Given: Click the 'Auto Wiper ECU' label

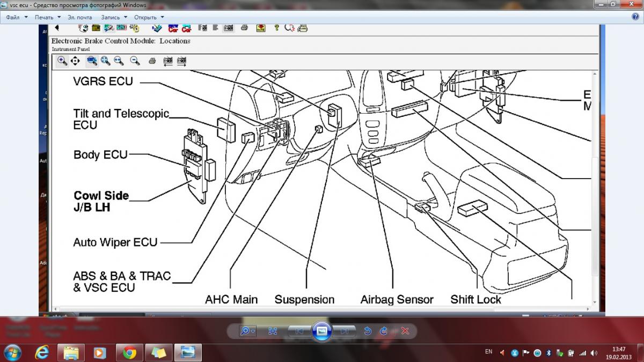Looking at the screenshot, I should tap(115, 242).
